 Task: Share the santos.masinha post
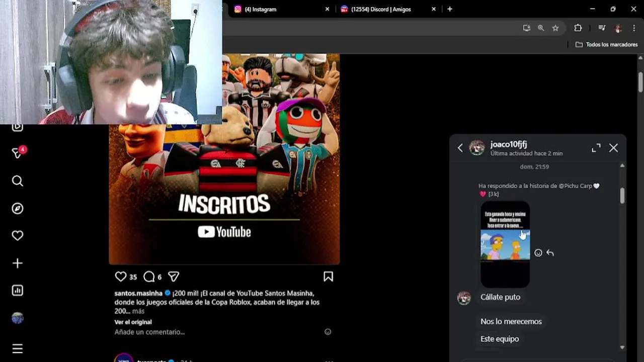(x=174, y=277)
